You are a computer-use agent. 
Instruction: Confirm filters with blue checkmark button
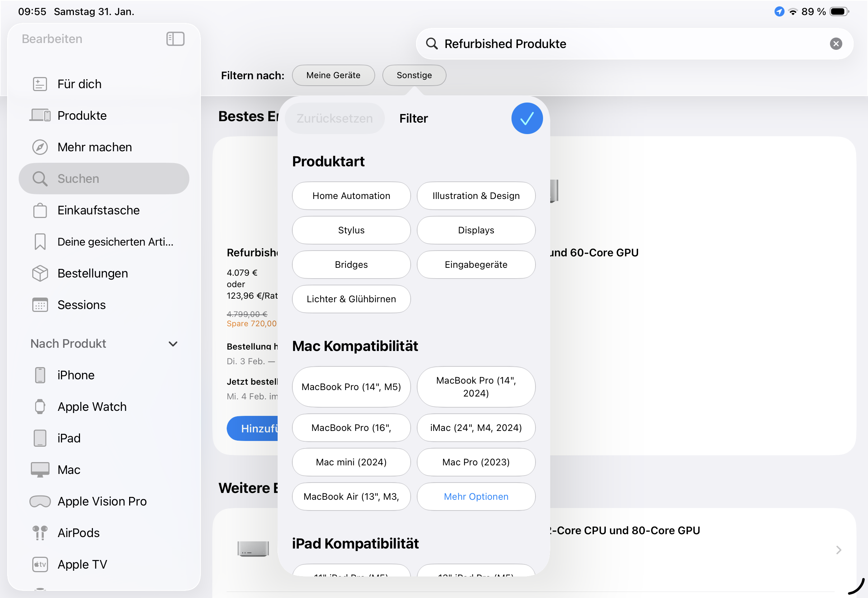(527, 118)
